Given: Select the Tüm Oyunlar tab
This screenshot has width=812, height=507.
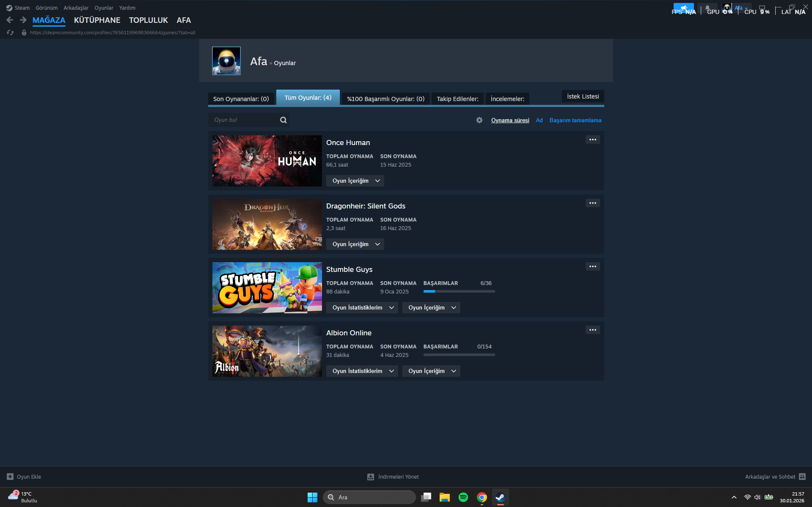Looking at the screenshot, I should pyautogui.click(x=308, y=98).
